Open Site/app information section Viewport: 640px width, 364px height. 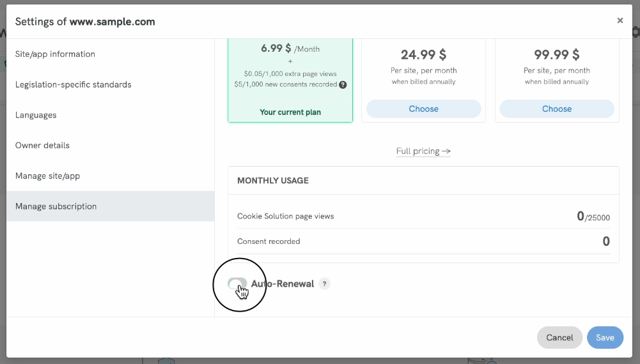55,54
